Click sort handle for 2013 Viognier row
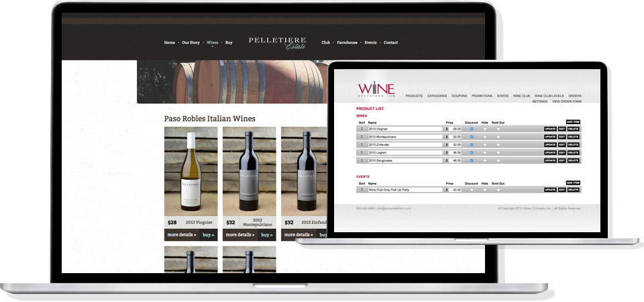Image resolution: width=644 pixels, height=302 pixels. pyautogui.click(x=362, y=129)
